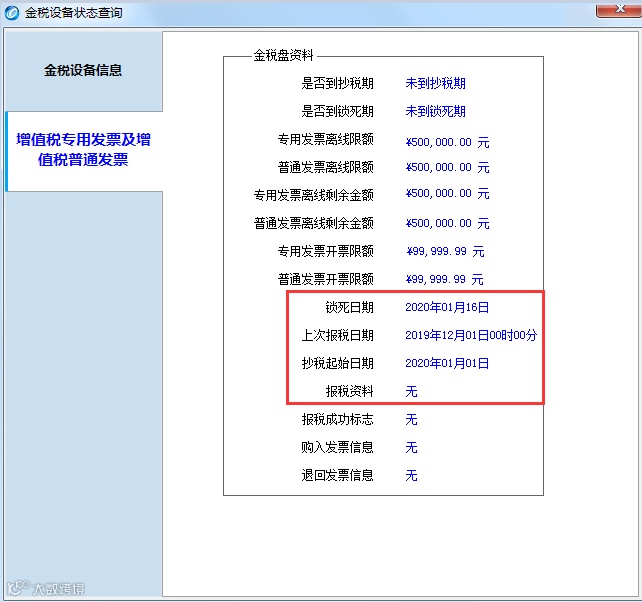Click the 退回发票信息 value 无

411,475
